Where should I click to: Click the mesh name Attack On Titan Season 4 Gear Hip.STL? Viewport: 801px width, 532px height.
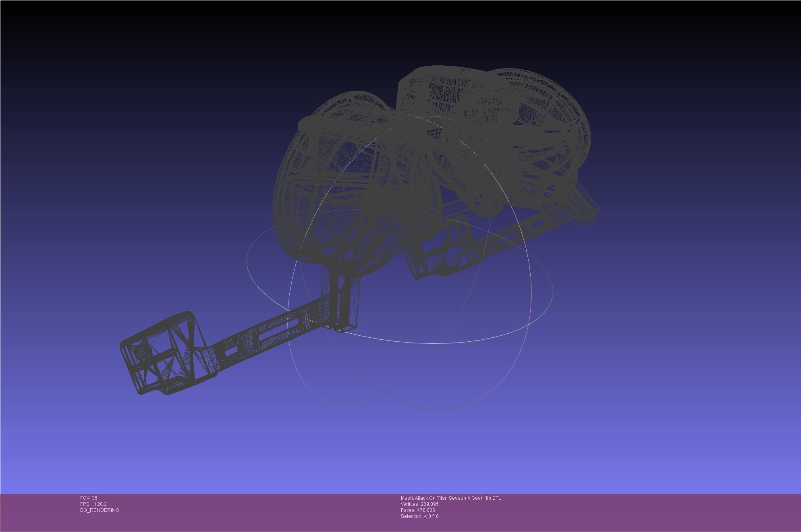click(x=451, y=498)
